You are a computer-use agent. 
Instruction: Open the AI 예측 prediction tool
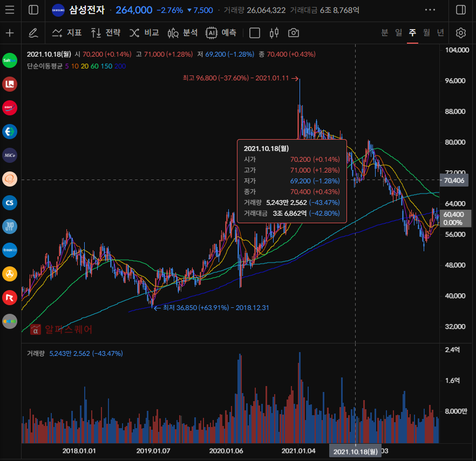tap(221, 32)
